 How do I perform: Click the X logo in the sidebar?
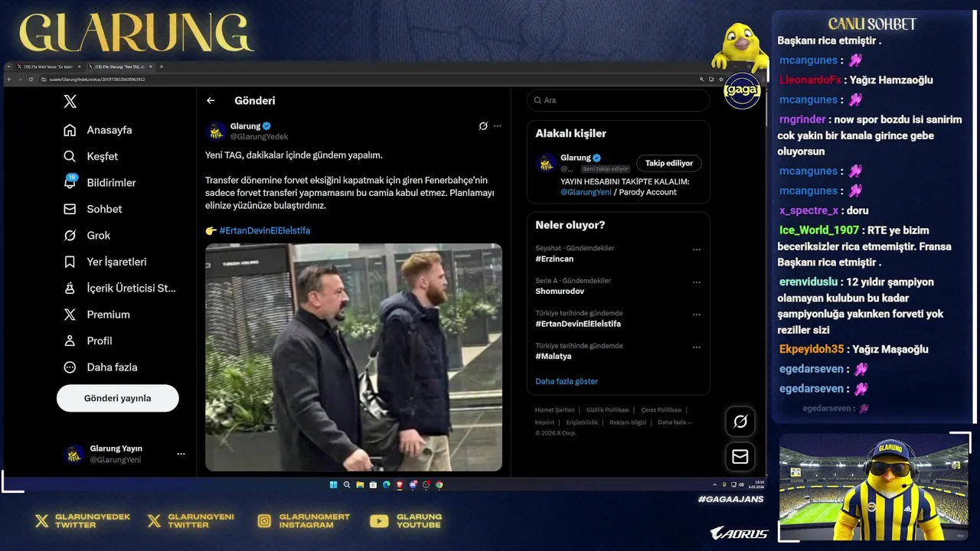[70, 102]
